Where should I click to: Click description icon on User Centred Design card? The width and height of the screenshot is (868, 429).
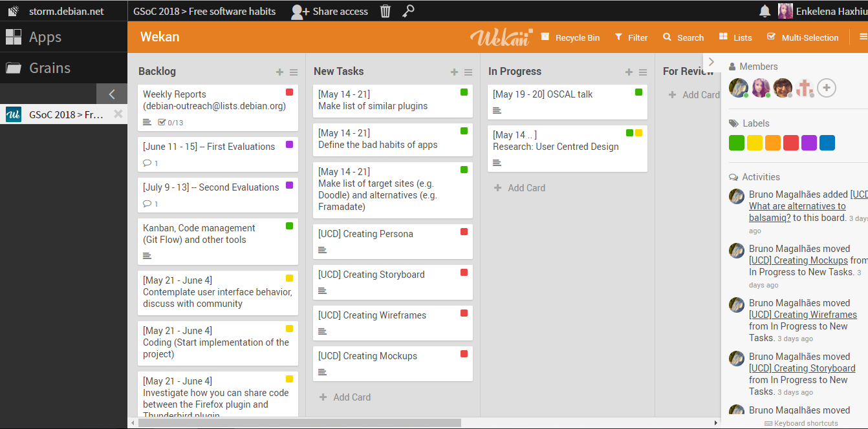(497, 163)
